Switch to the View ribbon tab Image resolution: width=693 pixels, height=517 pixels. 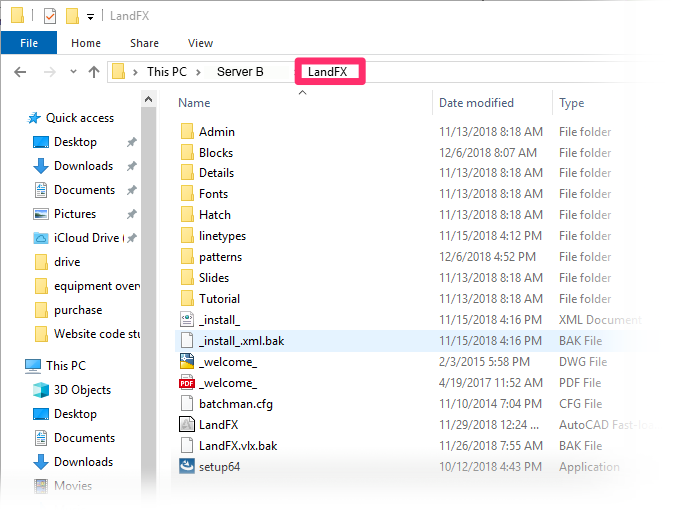pyautogui.click(x=200, y=43)
